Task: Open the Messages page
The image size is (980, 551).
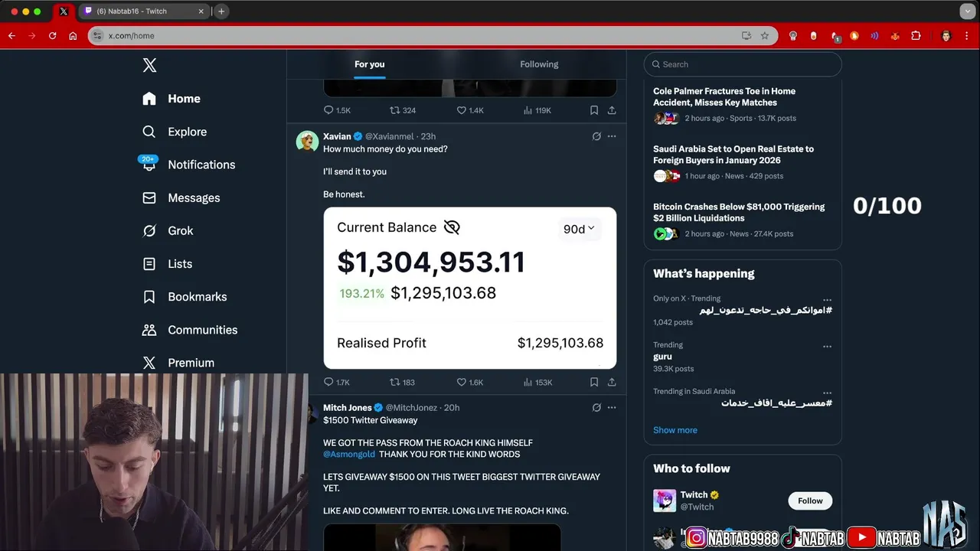Action: point(181,197)
